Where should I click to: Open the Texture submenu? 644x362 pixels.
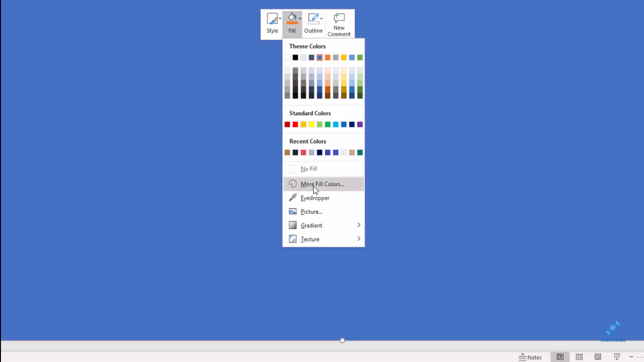pyautogui.click(x=323, y=239)
